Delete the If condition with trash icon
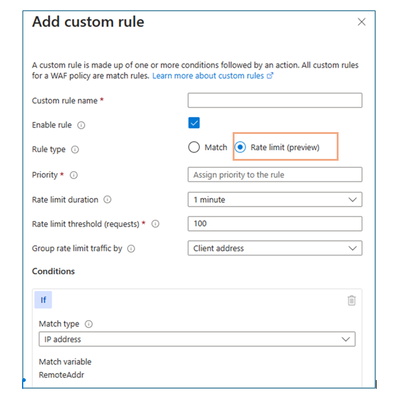Viewport: 398px width, 400px height. [351, 300]
